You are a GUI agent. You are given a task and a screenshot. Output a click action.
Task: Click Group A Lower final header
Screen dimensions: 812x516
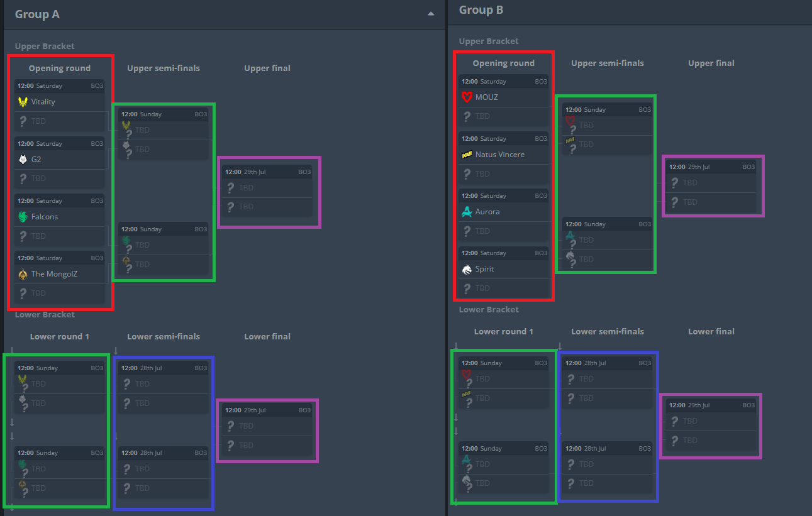[x=267, y=337]
